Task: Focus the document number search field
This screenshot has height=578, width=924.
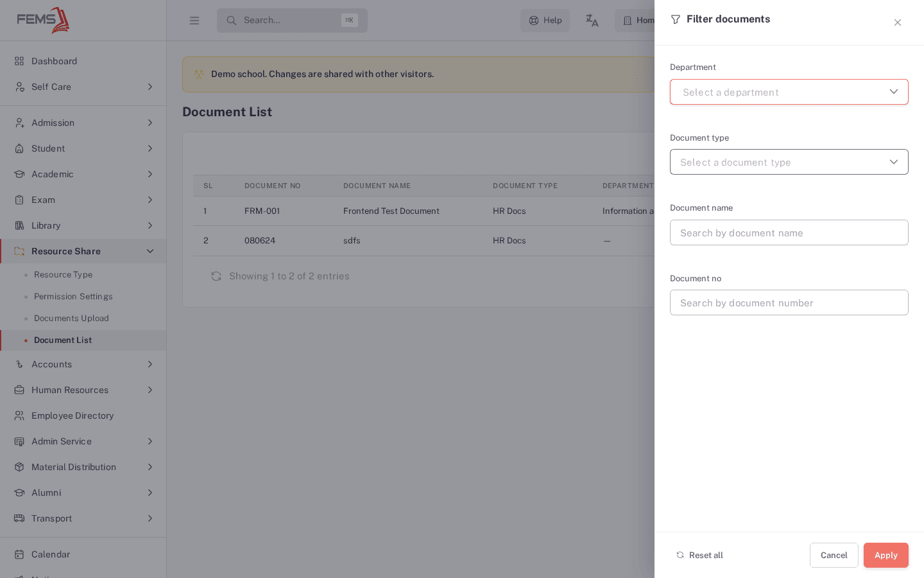Action: [x=789, y=302]
